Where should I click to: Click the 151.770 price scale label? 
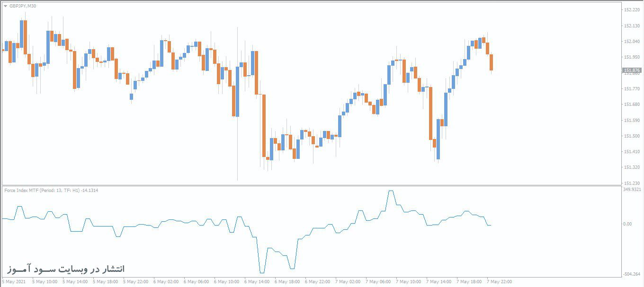pyautogui.click(x=632, y=88)
